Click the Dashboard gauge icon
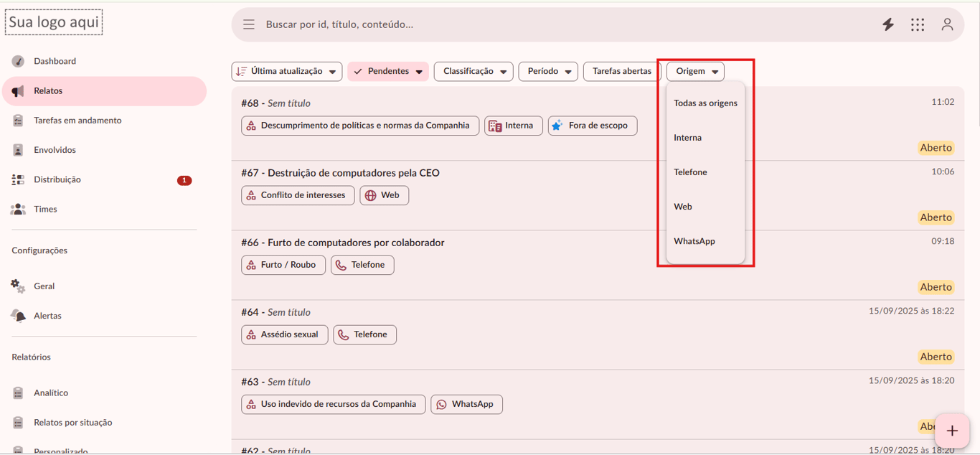 18,61
